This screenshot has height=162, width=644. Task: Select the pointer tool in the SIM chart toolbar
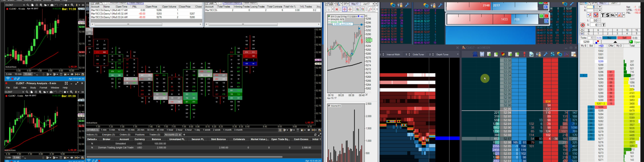pyautogui.click(x=329, y=9)
